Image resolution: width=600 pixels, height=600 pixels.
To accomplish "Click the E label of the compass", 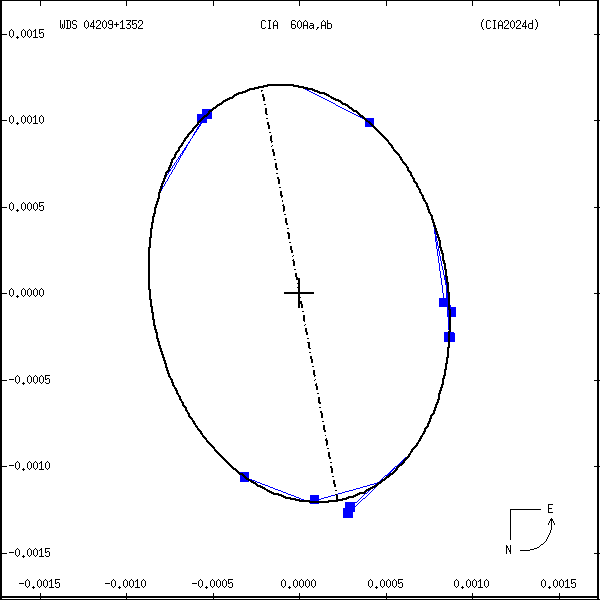I will click(x=550, y=509).
